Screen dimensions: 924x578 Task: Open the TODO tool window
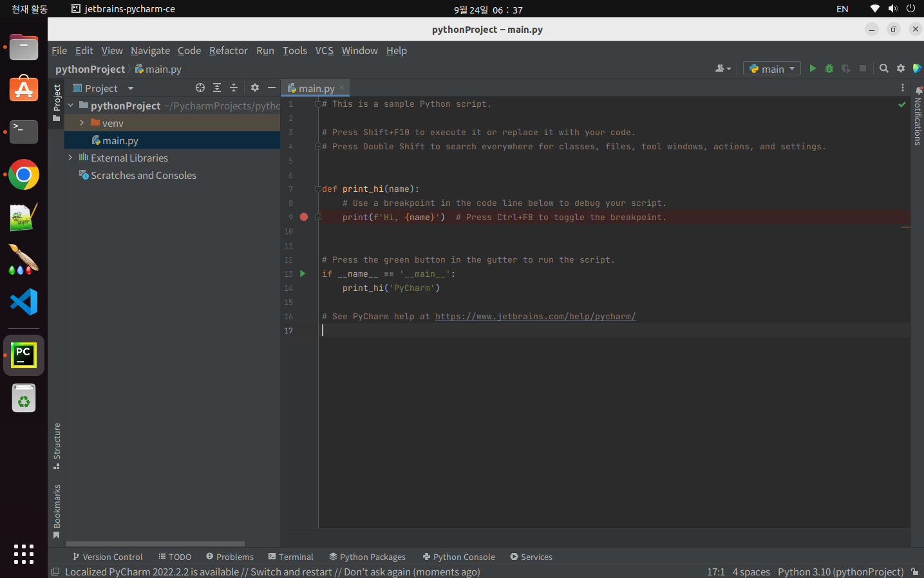pyautogui.click(x=175, y=557)
